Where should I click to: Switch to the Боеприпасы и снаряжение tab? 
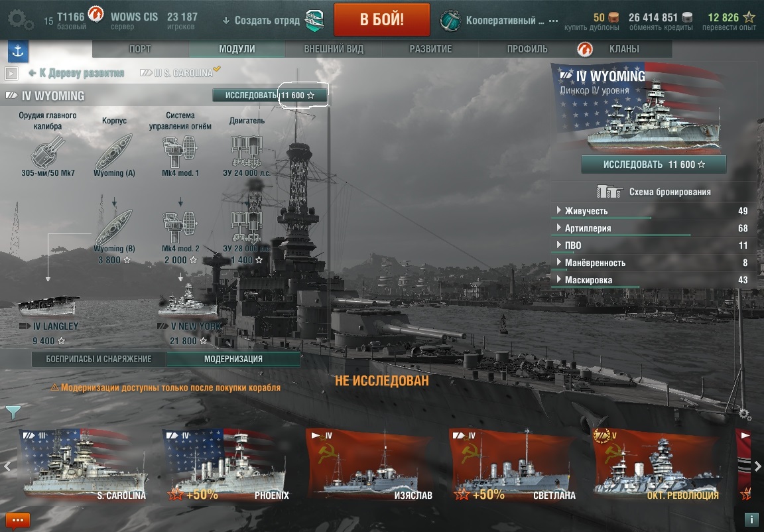(x=99, y=359)
